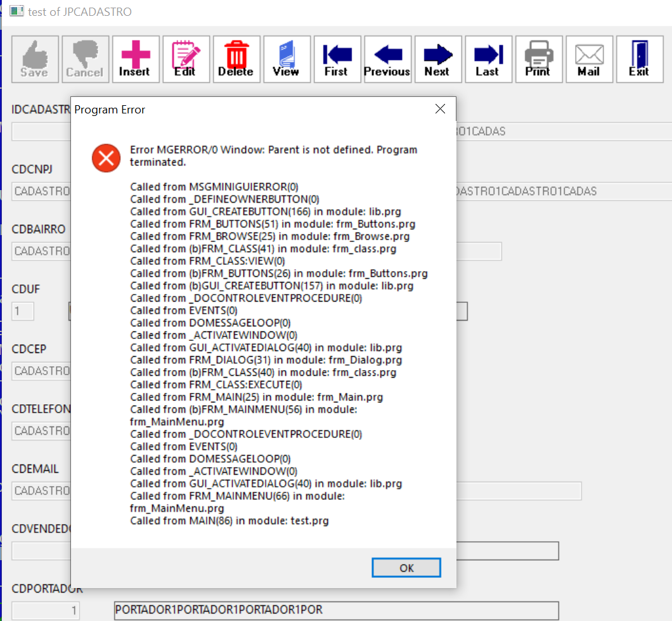This screenshot has height=621, width=672.
Task: Print the record with the printer icon
Action: (x=539, y=59)
